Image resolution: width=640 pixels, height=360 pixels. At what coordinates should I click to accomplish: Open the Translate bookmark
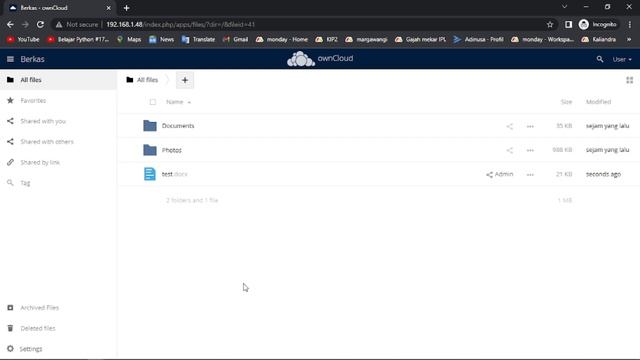198,39
